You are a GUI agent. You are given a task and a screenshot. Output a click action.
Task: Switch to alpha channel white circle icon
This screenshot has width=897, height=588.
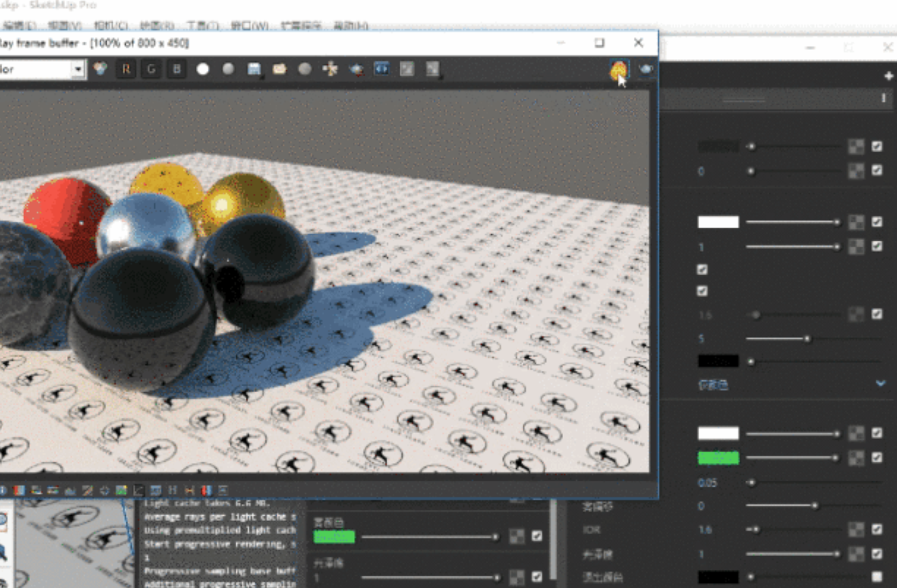202,69
